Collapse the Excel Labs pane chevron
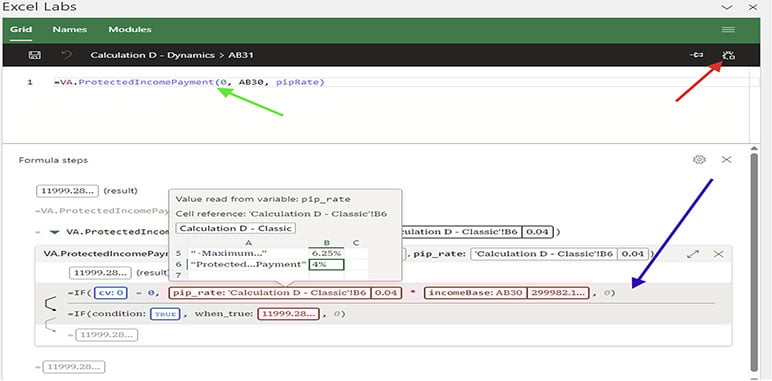The width and height of the screenshot is (772, 381). click(727, 7)
